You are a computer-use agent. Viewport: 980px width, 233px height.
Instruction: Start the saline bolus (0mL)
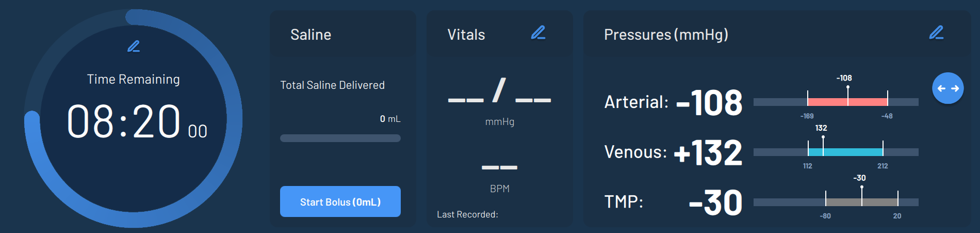[x=340, y=201]
